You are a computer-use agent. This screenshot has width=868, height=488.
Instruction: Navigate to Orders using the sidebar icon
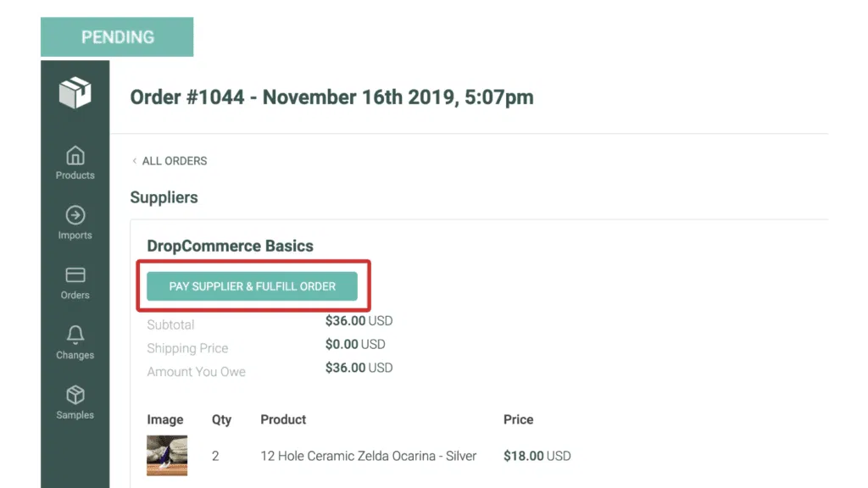[75, 282]
